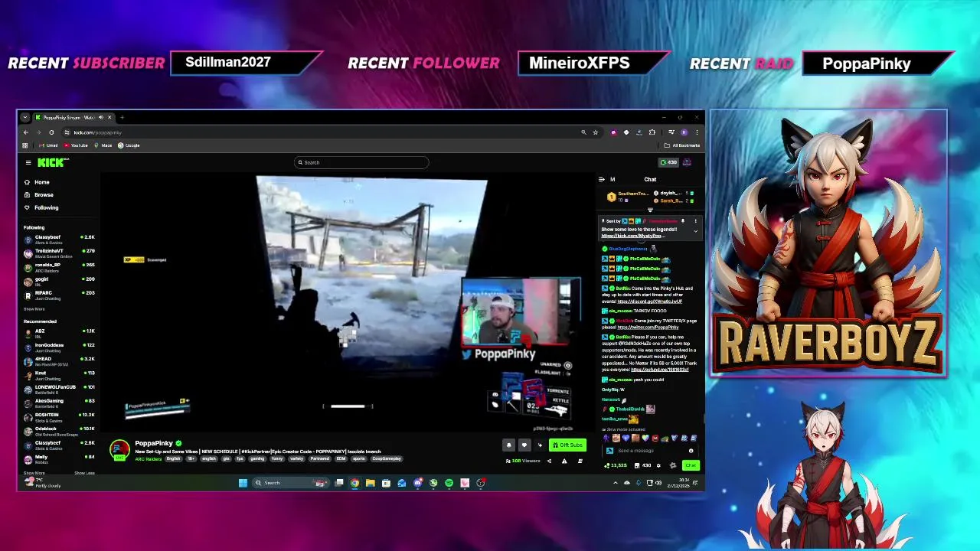
Task: Go to Browse in Kick sidebar
Action: click(38, 194)
